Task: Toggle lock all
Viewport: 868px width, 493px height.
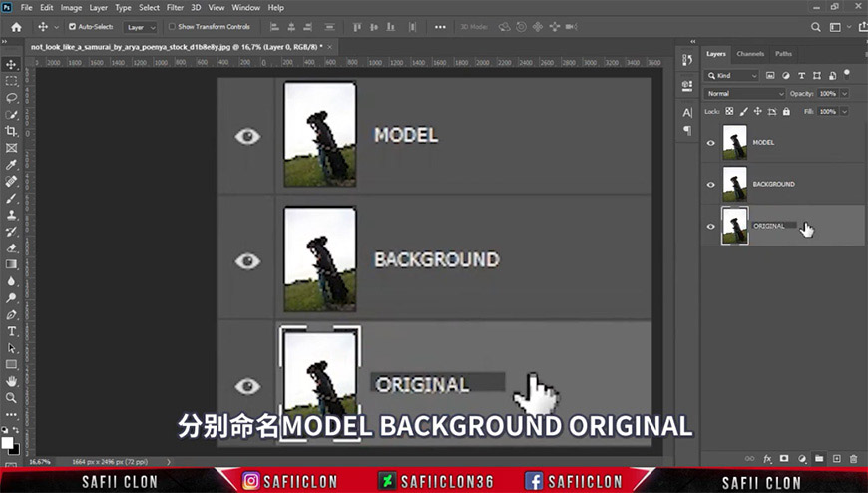Action: pyautogui.click(x=786, y=112)
